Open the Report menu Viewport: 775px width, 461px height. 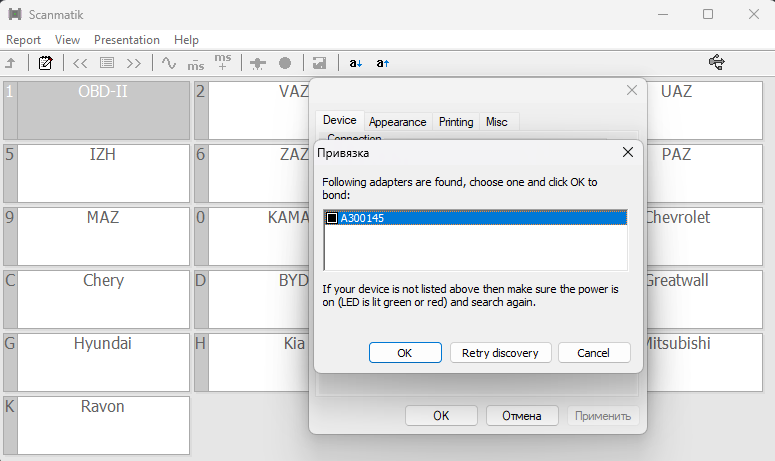tap(23, 40)
